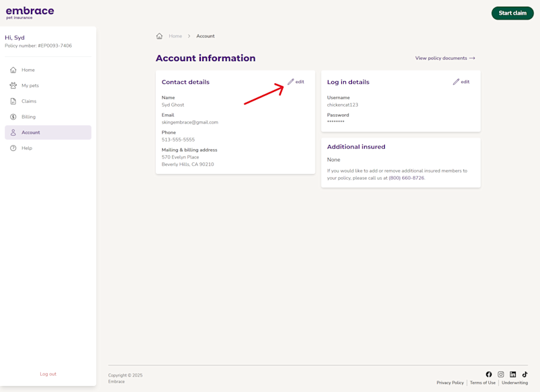Open the Facebook icon in the footer
540x392 pixels.
(x=489, y=374)
